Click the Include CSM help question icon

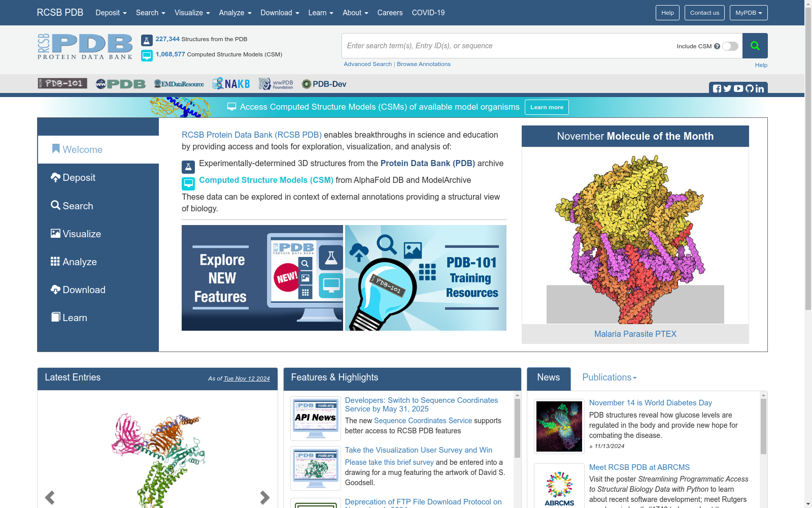click(x=717, y=46)
